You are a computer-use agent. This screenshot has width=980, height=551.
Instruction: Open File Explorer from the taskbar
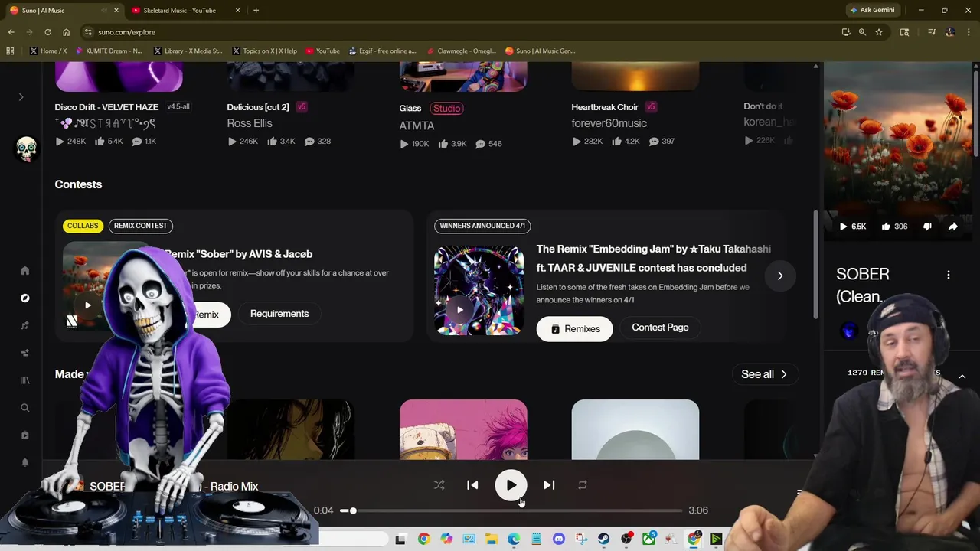click(492, 540)
